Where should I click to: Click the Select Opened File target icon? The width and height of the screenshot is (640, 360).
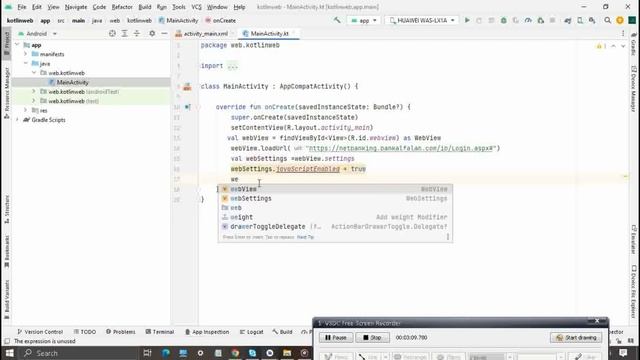click(x=112, y=33)
